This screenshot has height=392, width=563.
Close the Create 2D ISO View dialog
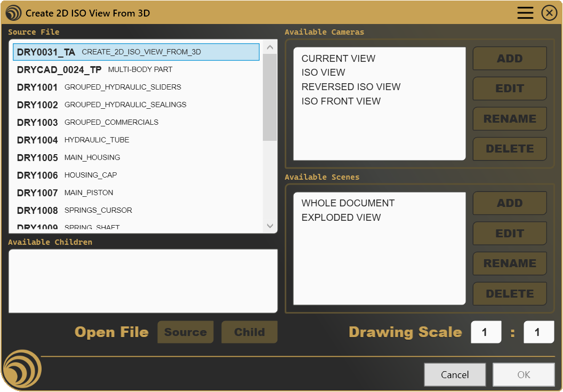pos(549,13)
